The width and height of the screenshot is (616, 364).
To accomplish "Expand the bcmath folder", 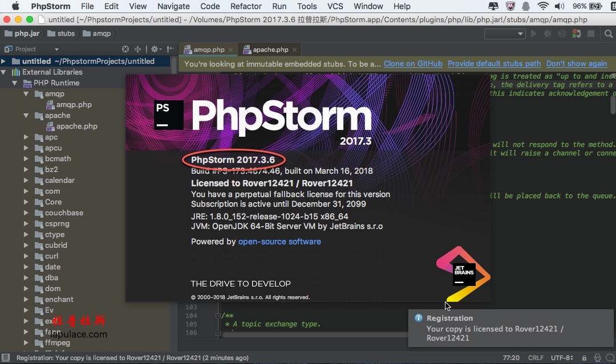I will (26, 159).
